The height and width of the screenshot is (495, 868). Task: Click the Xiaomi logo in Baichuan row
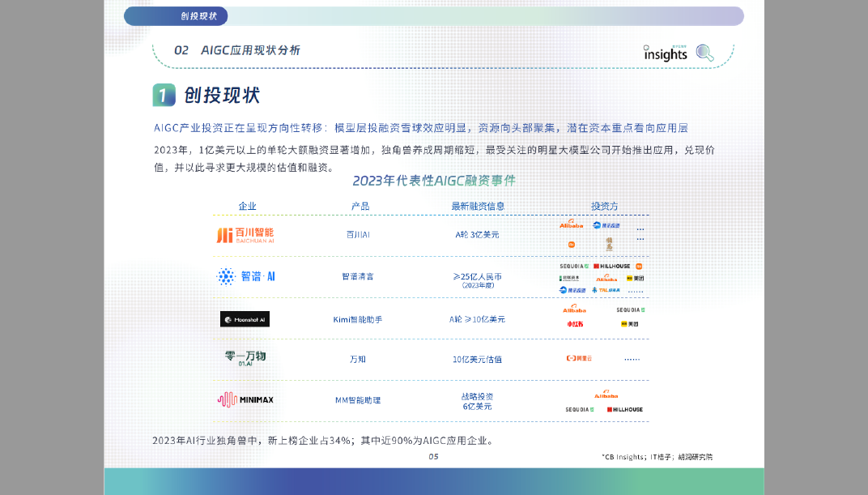point(572,244)
